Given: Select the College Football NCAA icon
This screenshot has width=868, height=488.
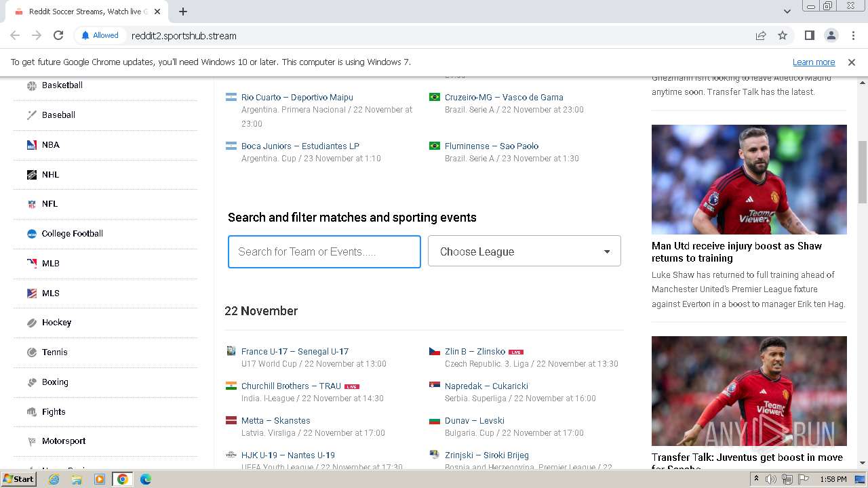Looking at the screenshot, I should [32, 234].
